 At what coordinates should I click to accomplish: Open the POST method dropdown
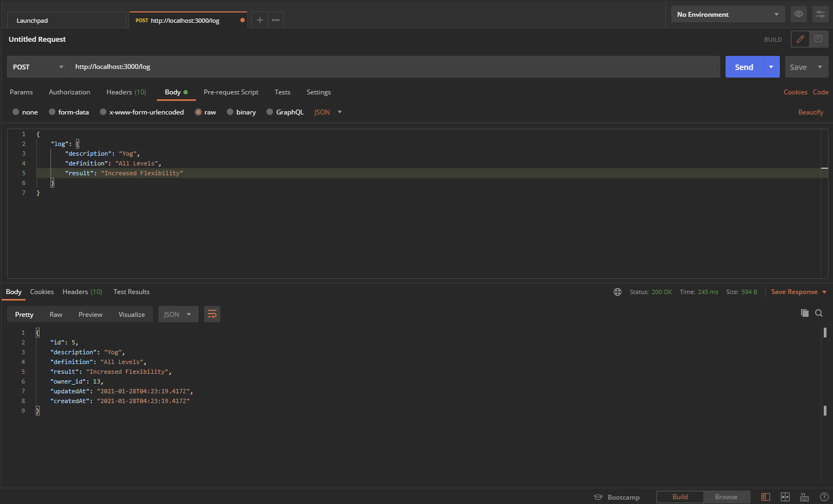click(x=39, y=67)
